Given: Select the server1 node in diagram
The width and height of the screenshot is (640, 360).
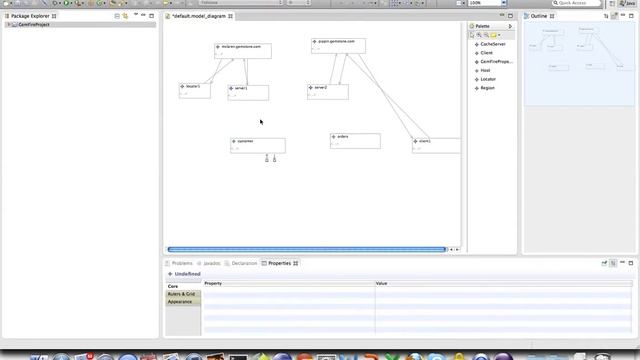Looking at the screenshot, I should point(248,93).
